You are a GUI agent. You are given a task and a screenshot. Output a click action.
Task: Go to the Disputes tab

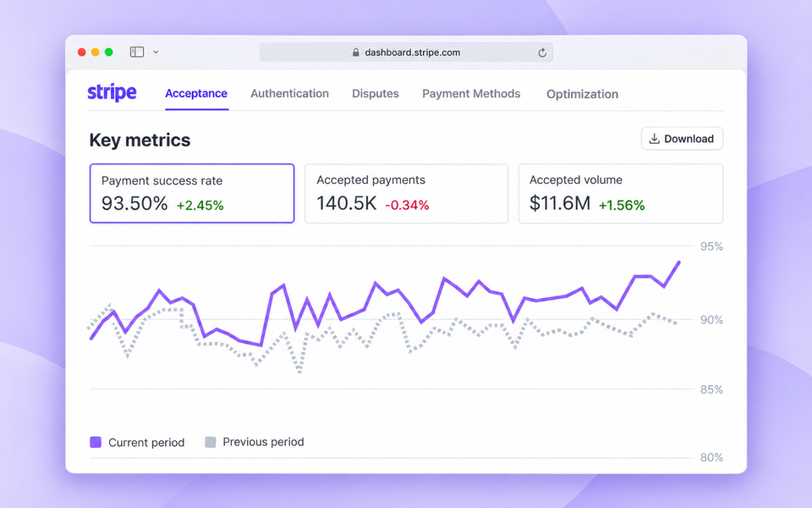point(376,93)
